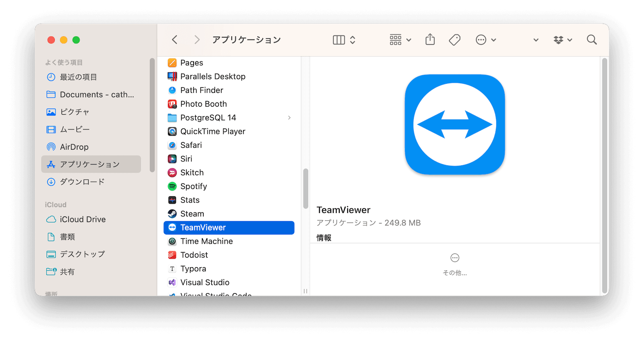
Task: Click the PostgreSQL 14 folder icon
Action: (x=172, y=117)
